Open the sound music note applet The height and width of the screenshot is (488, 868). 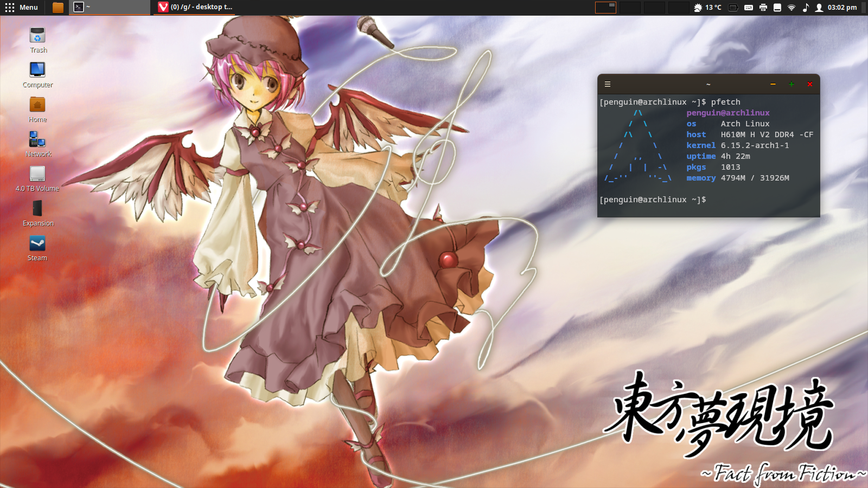tap(806, 7)
